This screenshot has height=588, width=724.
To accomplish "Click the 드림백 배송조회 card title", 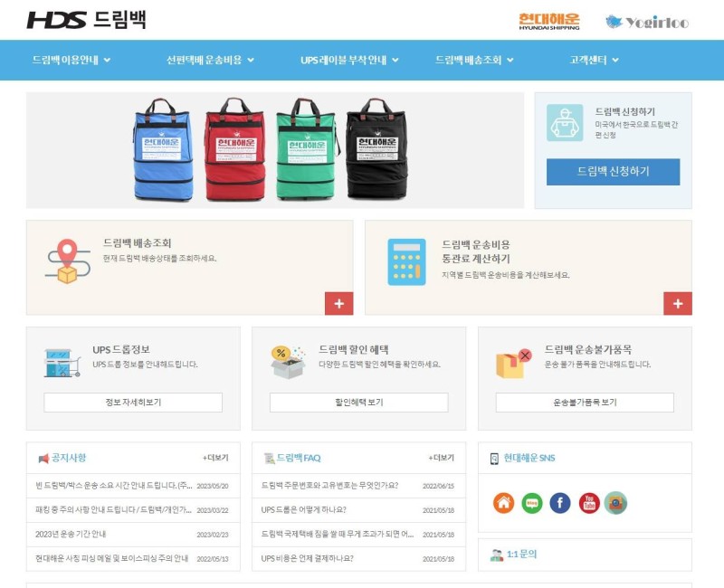I will 138,243.
